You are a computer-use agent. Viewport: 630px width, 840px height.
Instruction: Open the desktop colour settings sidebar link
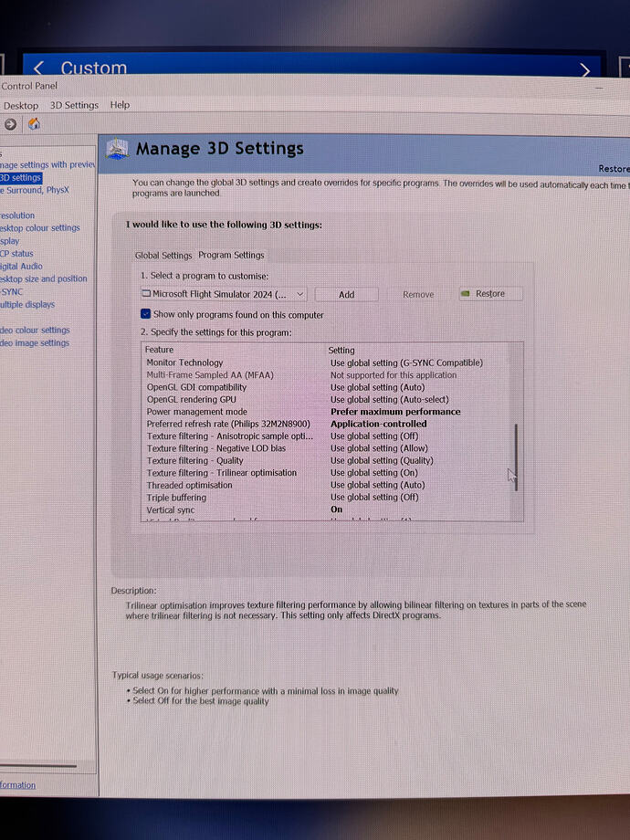tap(39, 227)
